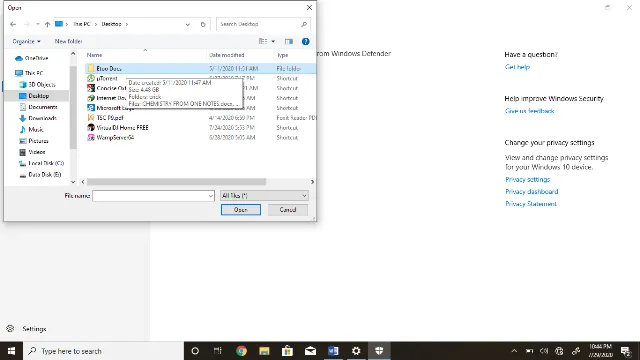The image size is (640, 360).
Task: Select the Microsoft Edge shortcut icon
Action: coord(91,108)
